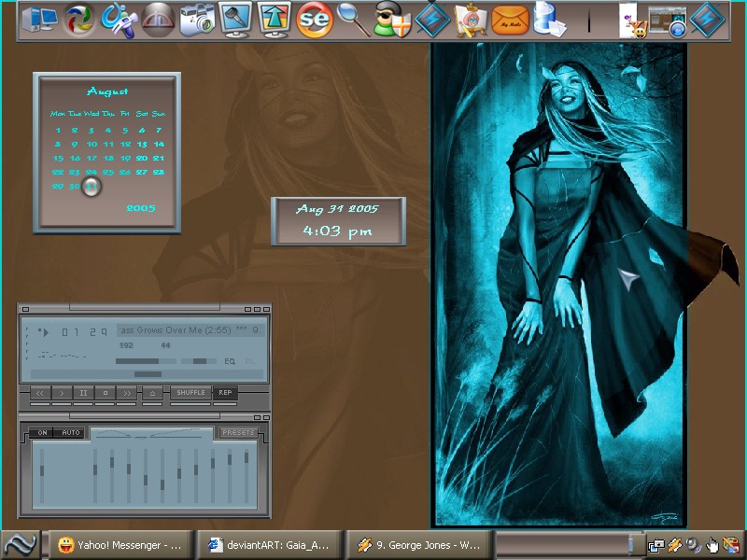
Task: Open the My Computer dock icon
Action: pos(39,20)
